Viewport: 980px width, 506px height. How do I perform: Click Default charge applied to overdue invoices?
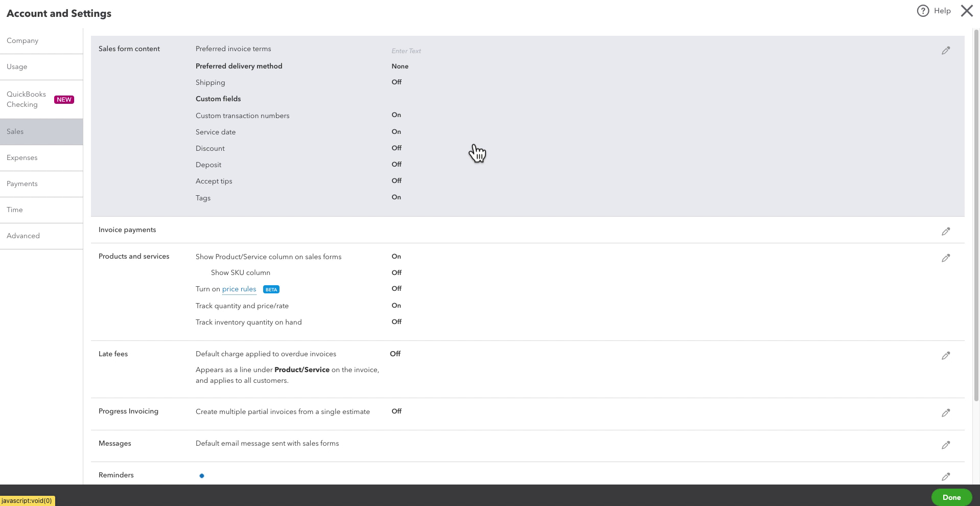pyautogui.click(x=266, y=354)
